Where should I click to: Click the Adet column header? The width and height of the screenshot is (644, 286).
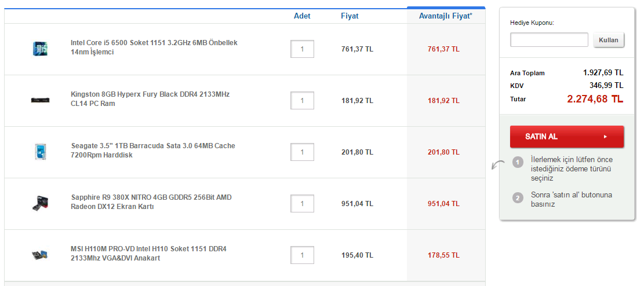(302, 16)
